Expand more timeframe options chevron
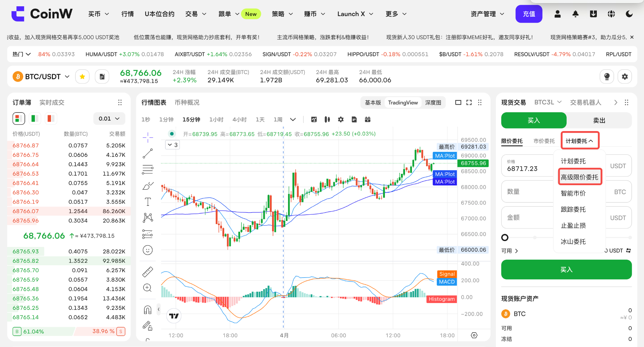The image size is (644, 347). (x=293, y=119)
